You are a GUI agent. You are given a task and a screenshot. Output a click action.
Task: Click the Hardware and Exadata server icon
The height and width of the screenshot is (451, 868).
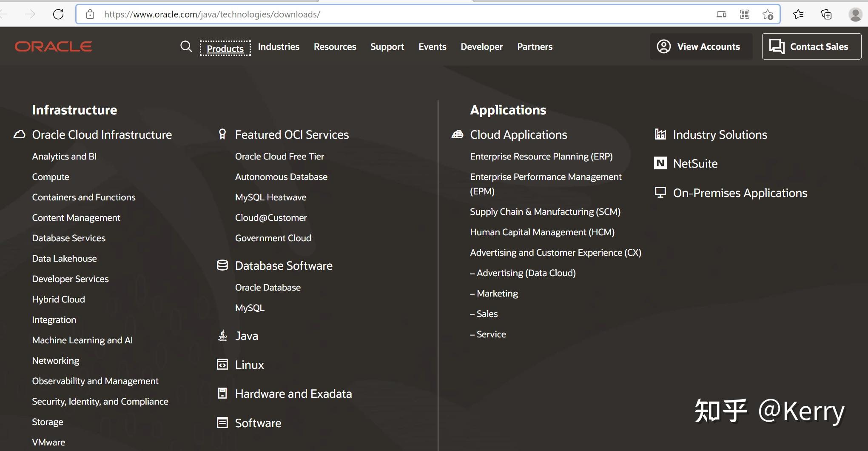222,394
